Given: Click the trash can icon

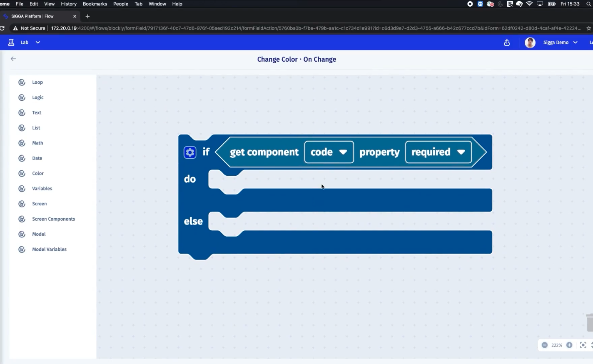Looking at the screenshot, I should pyautogui.click(x=589, y=323).
